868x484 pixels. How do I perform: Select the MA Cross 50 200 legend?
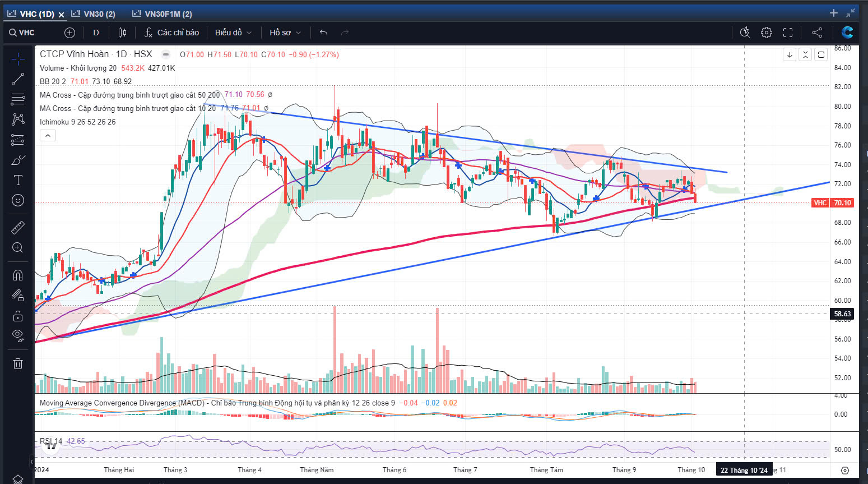129,95
